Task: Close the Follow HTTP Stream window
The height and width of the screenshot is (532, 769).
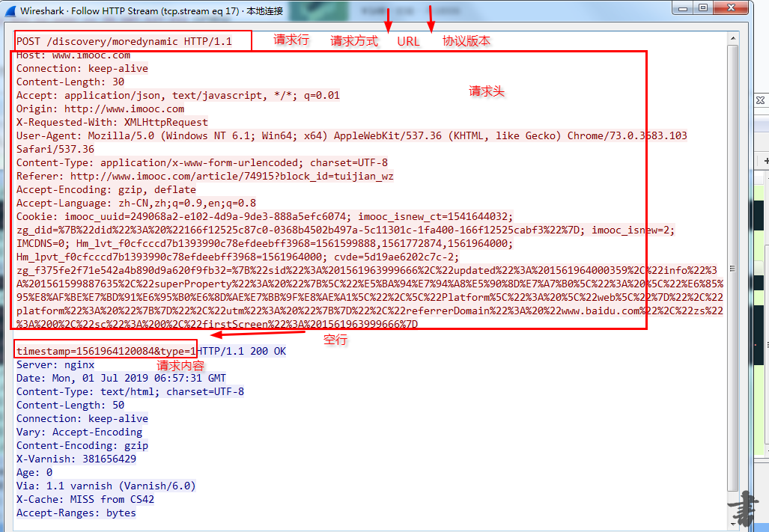Action: pos(731,7)
